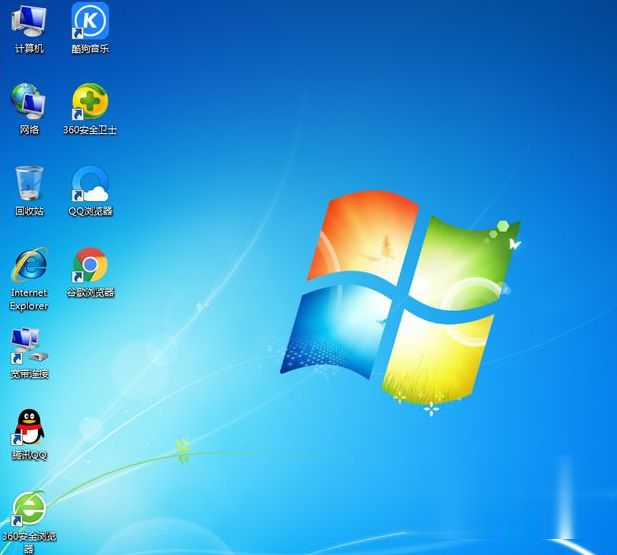This screenshot has height=555, width=617.
Task: Click the 计算机 label text
Action: point(29,49)
